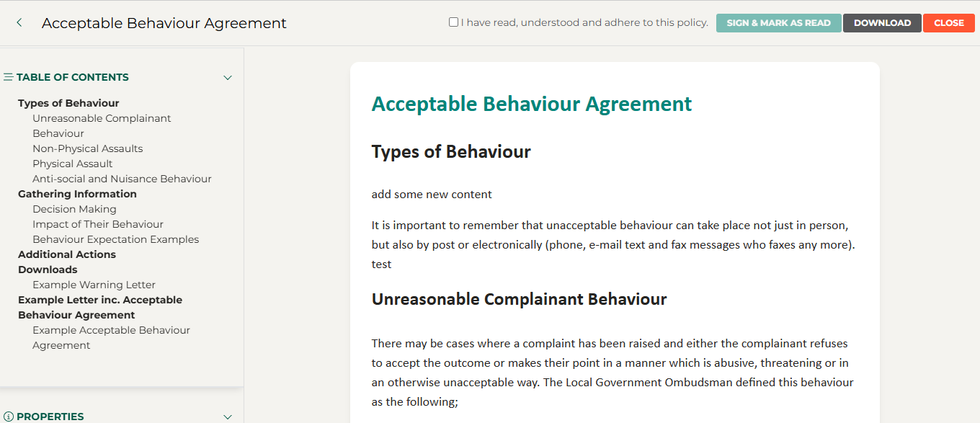The width and height of the screenshot is (980, 423).
Task: Open Example Warning Letter entry
Action: coord(94,285)
